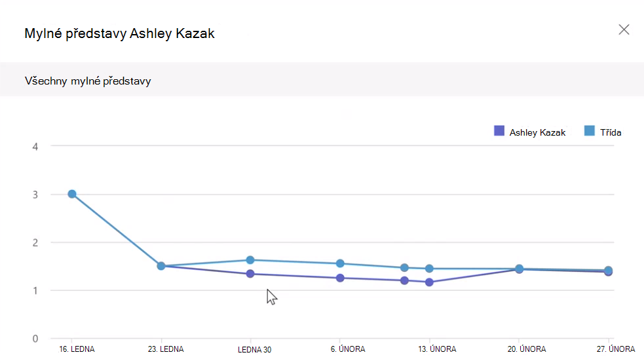Click the Všechny mylné představy header

88,81
